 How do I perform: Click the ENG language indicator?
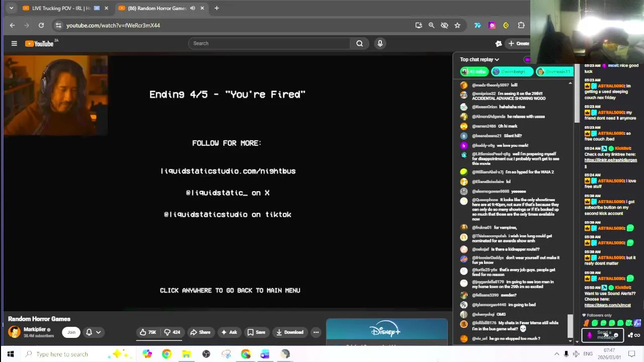pyautogui.click(x=588, y=354)
